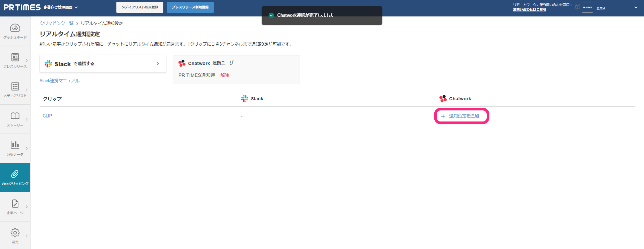This screenshot has height=249, width=644.
Task: Select the Web Clipping paperclip icon
Action: 15,174
